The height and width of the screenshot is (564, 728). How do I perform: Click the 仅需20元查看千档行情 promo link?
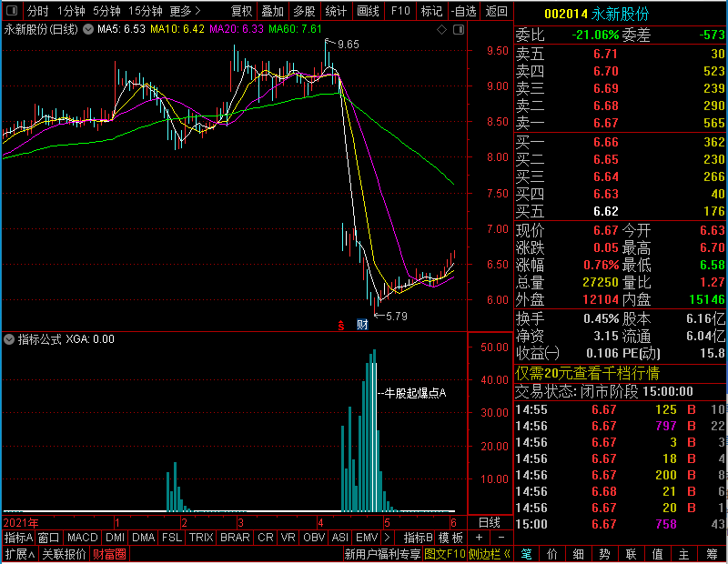pyautogui.click(x=587, y=373)
